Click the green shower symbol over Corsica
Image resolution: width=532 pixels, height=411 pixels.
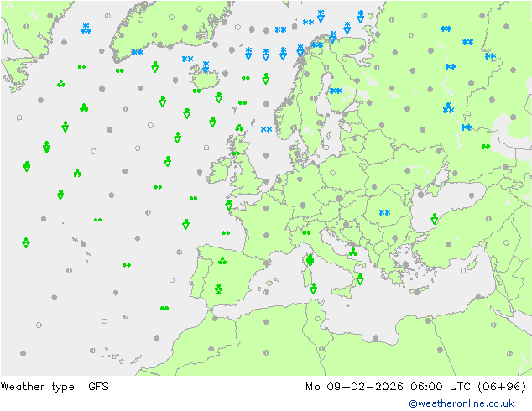point(310,260)
